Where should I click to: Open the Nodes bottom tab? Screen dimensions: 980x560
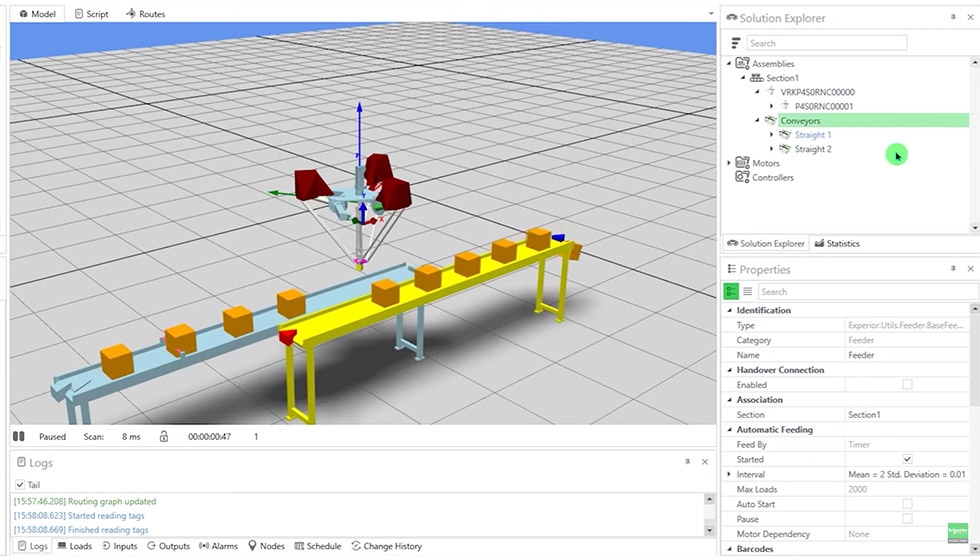[266, 546]
